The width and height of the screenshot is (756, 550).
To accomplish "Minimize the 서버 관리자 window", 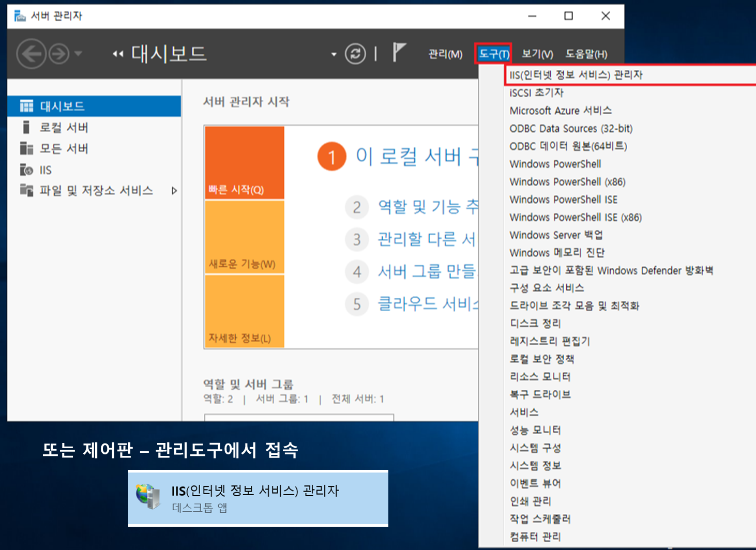I will (x=532, y=16).
